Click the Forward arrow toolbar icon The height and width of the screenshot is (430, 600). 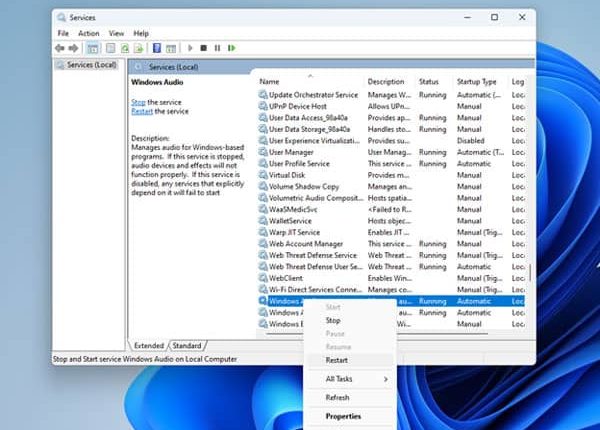coord(73,48)
